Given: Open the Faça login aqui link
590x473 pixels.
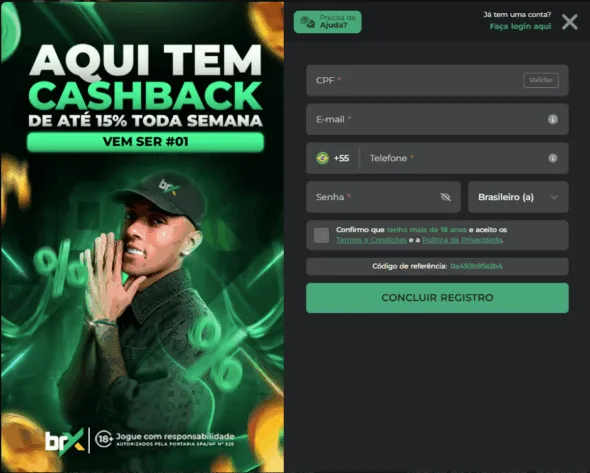Looking at the screenshot, I should point(520,26).
